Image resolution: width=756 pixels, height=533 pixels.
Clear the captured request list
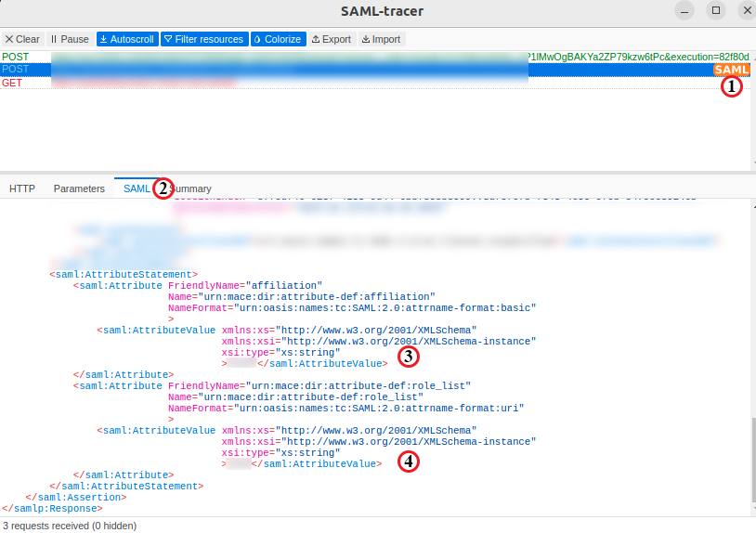tap(22, 39)
